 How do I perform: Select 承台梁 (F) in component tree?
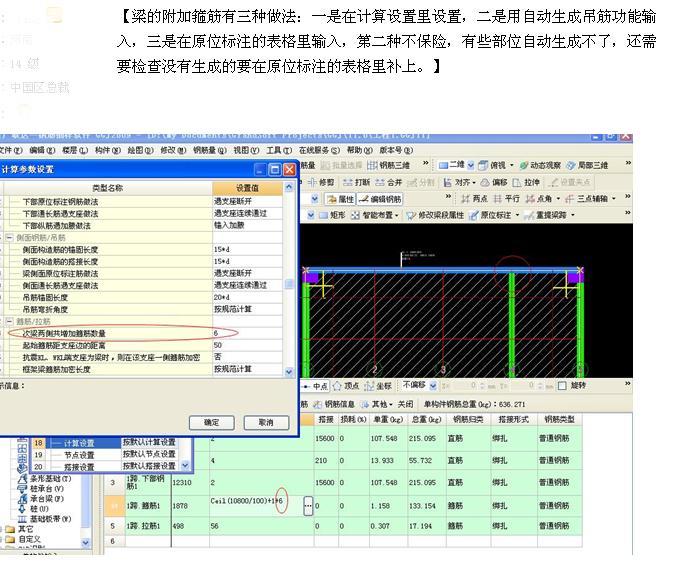pos(41,499)
